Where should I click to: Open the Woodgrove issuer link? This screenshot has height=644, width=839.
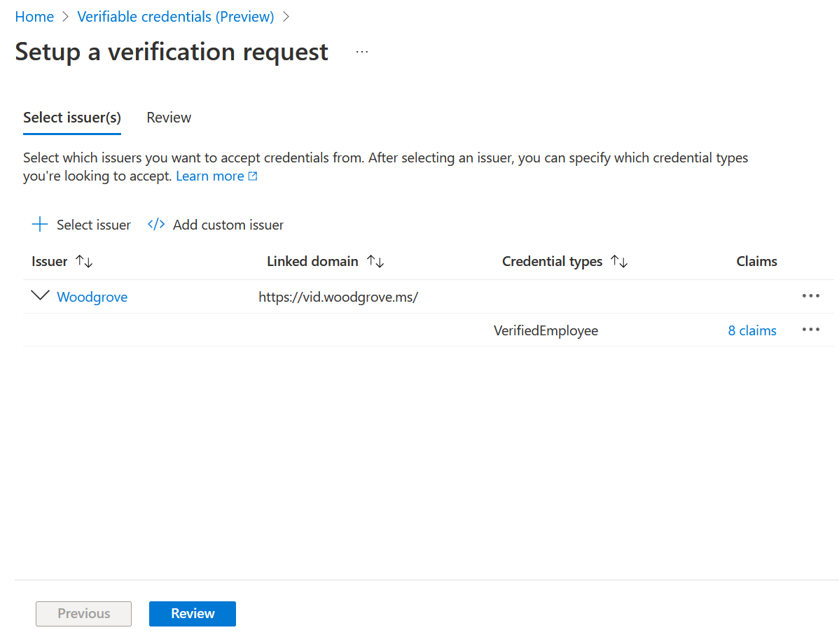tap(92, 297)
